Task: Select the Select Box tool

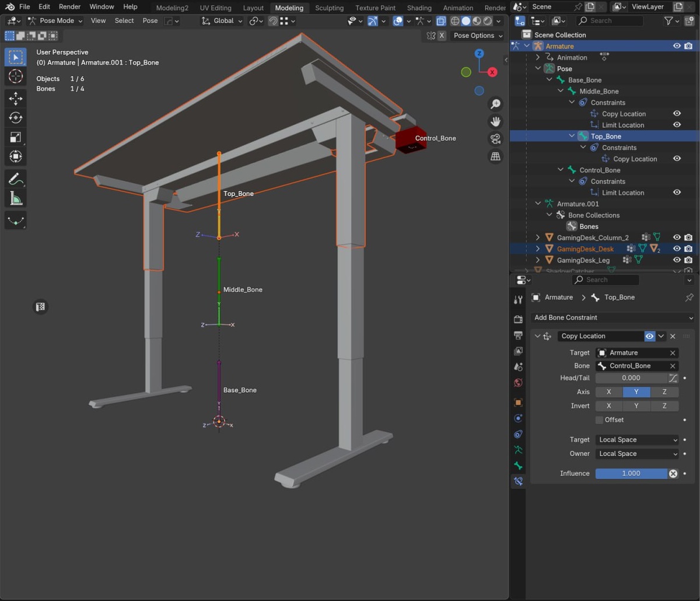Action: pyautogui.click(x=16, y=57)
